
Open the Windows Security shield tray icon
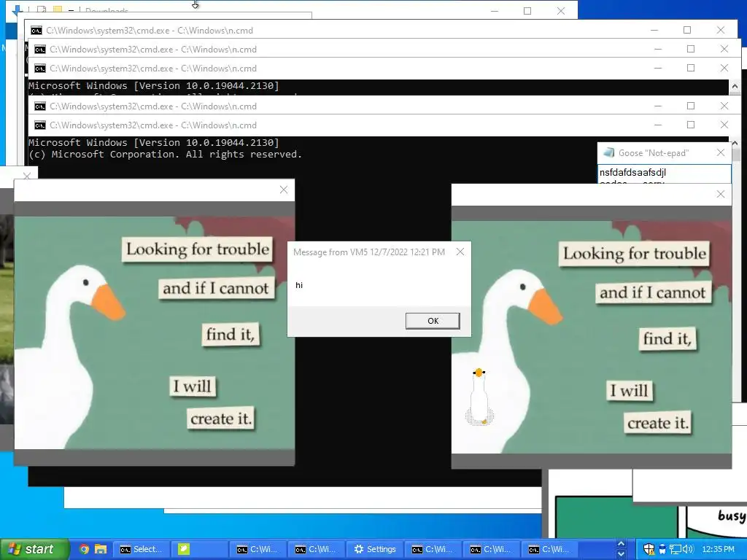649,549
